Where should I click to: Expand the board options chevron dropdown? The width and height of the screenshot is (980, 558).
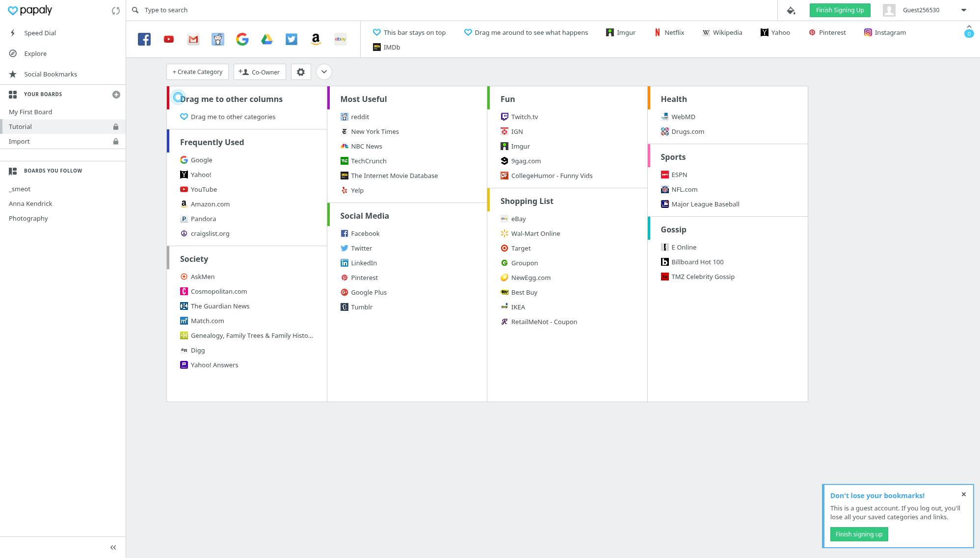point(324,72)
